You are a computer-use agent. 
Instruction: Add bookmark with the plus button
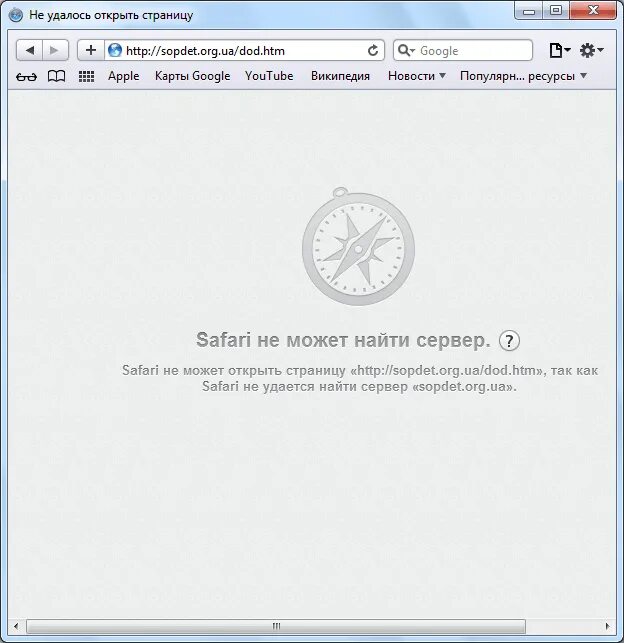91,50
